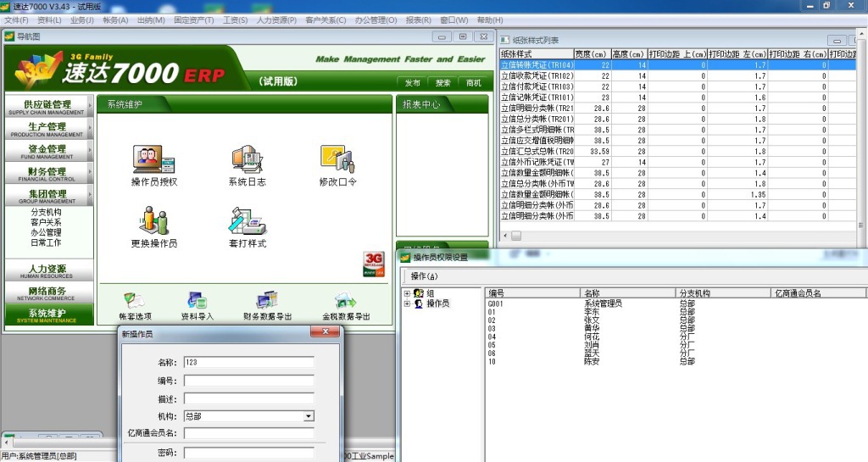Click the 编号 input field
Viewport: 868px width, 462px height.
click(x=249, y=381)
